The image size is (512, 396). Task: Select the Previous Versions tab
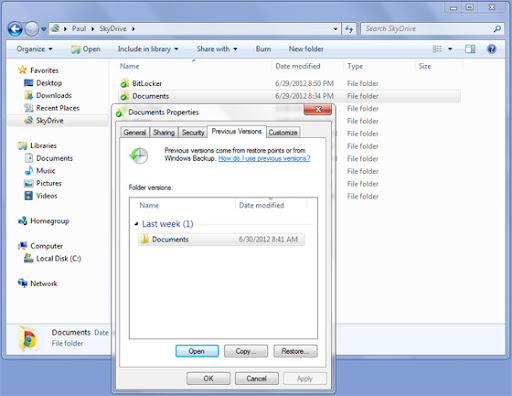click(237, 131)
